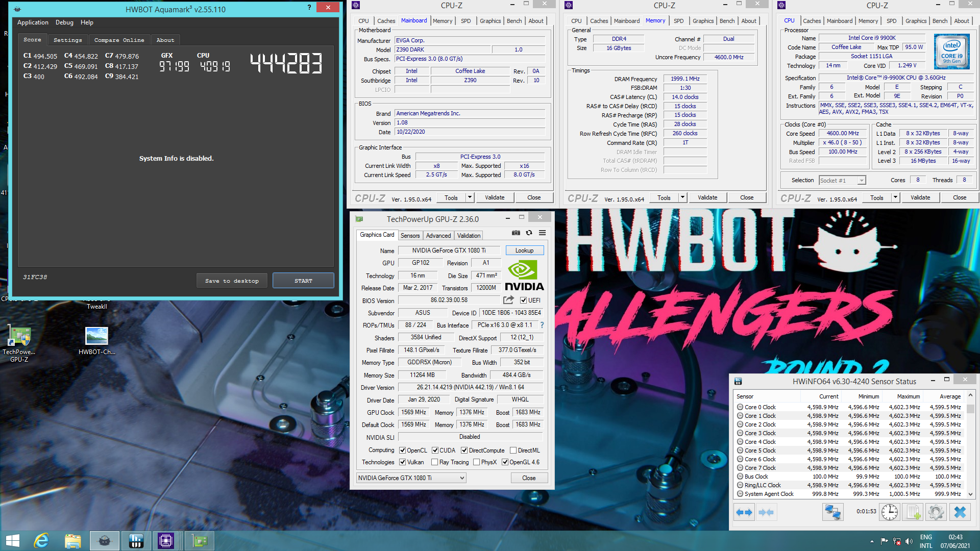Click the Aquamark help question mark

coord(309,8)
